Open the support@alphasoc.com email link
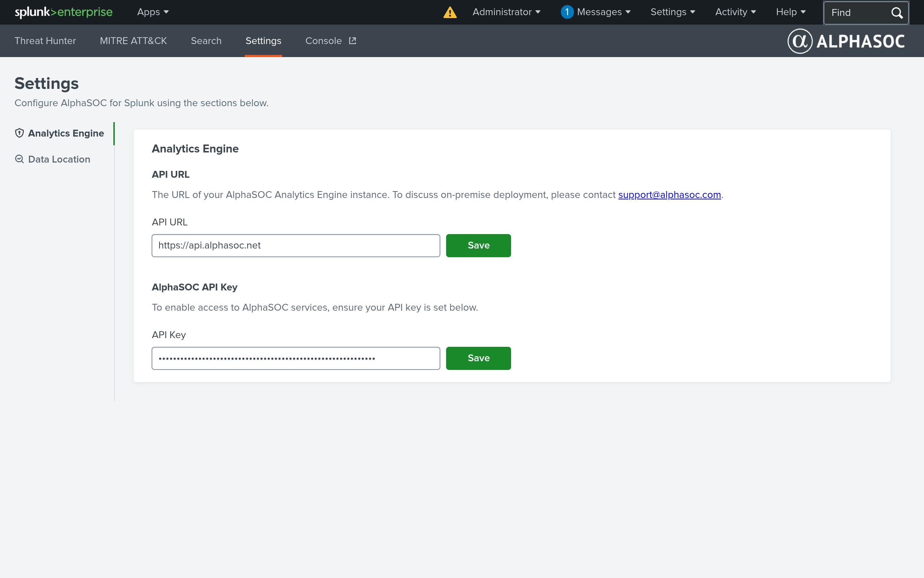The image size is (924, 578). click(669, 195)
